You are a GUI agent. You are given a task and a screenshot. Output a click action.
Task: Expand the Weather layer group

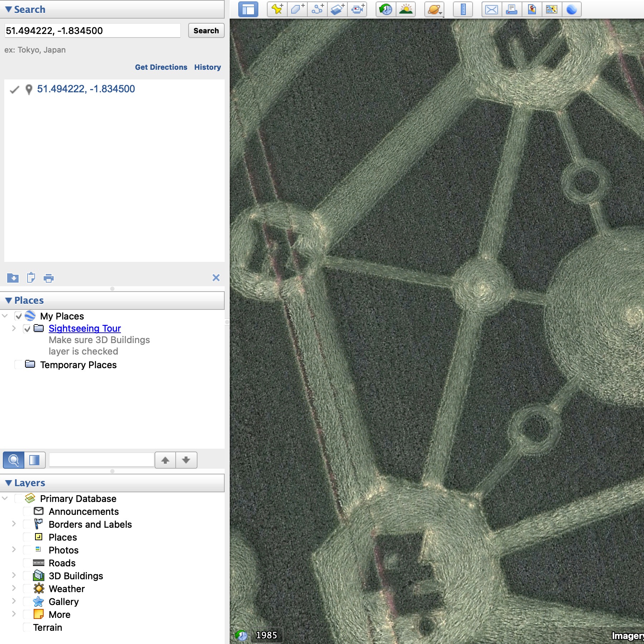(x=14, y=589)
